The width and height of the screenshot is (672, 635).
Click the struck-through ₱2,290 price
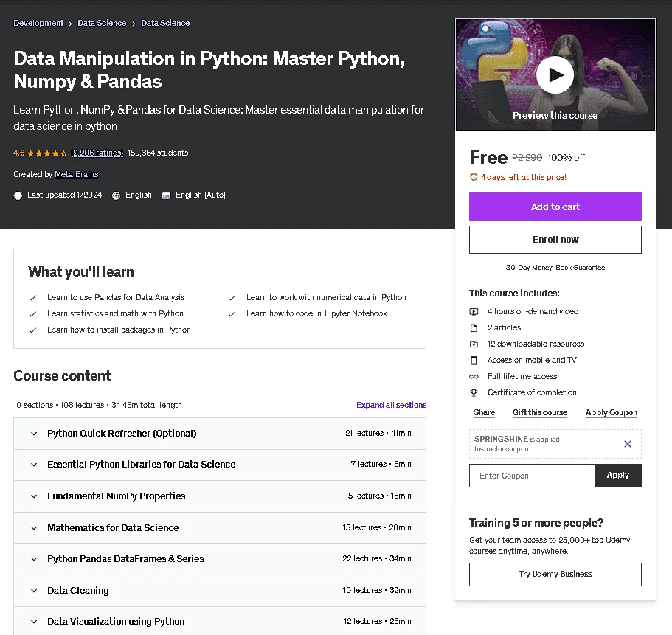coord(527,158)
